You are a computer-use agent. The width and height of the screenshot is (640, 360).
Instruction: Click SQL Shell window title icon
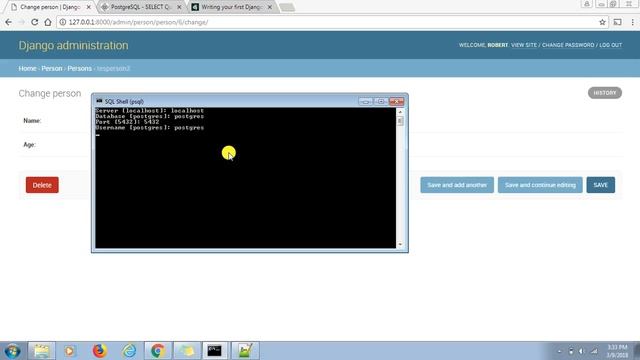pos(99,101)
